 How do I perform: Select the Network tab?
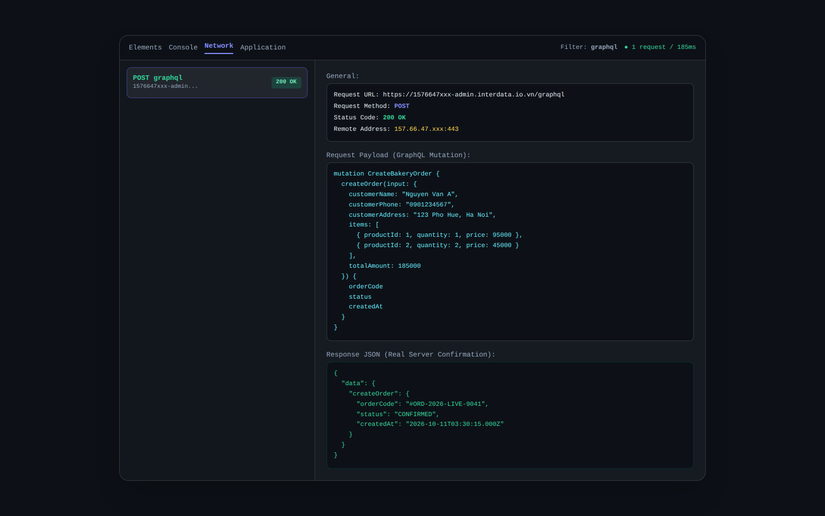[218, 46]
